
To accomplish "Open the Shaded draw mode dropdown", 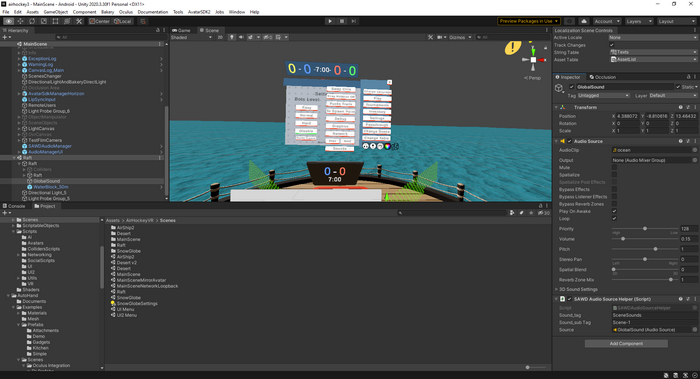I will click(192, 37).
